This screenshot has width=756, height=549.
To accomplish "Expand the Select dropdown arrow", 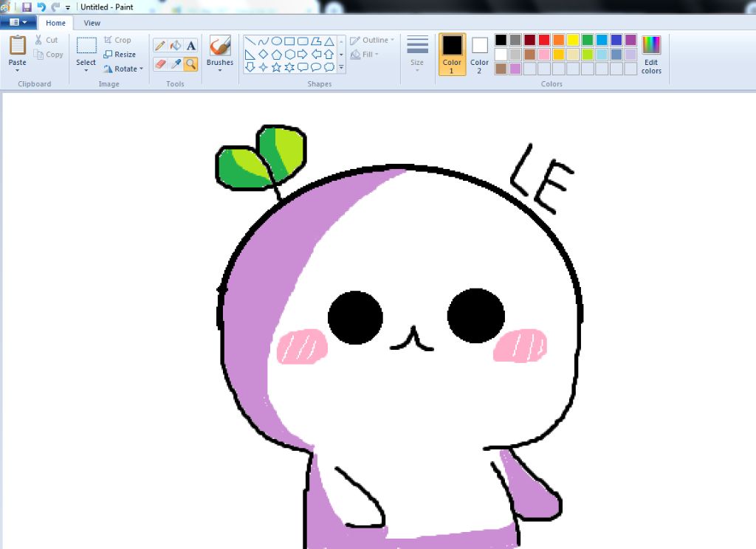I will (x=86, y=70).
